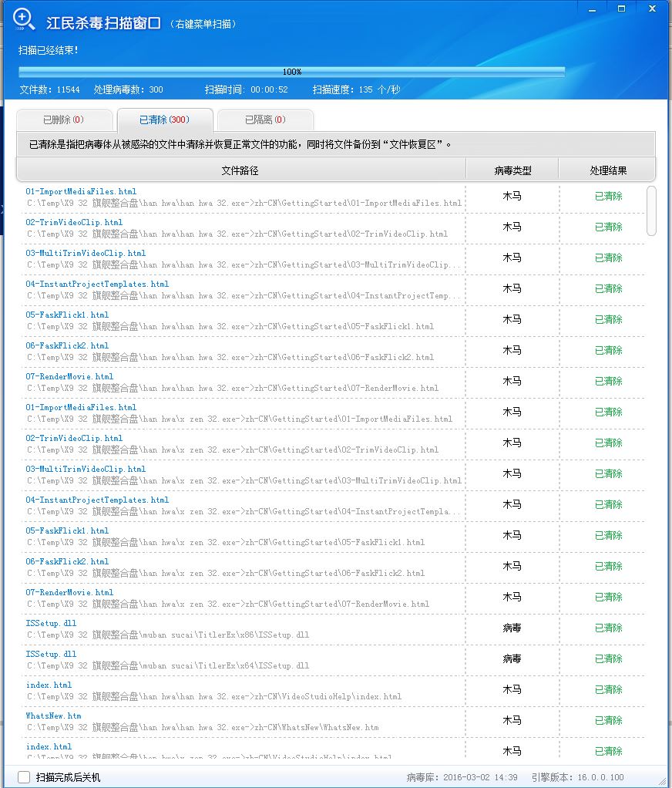Click 病毒 type cell of x64 ISSetup.dll
Viewport: 672px width, 788px height.
(x=512, y=658)
